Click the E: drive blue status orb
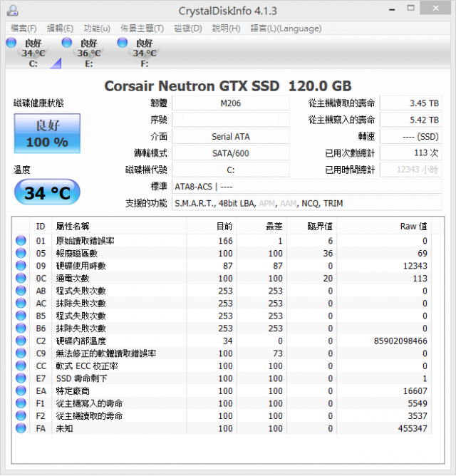456x476 pixels. [x=67, y=43]
